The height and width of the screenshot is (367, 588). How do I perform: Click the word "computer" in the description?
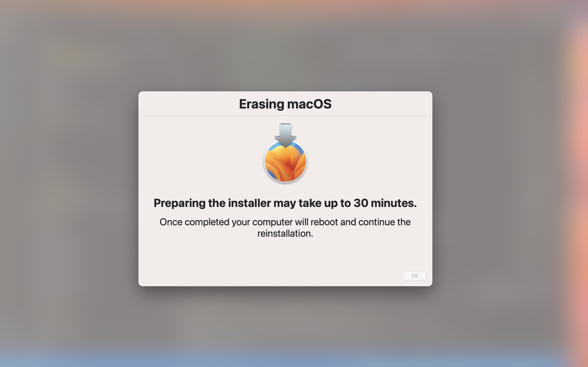272,222
